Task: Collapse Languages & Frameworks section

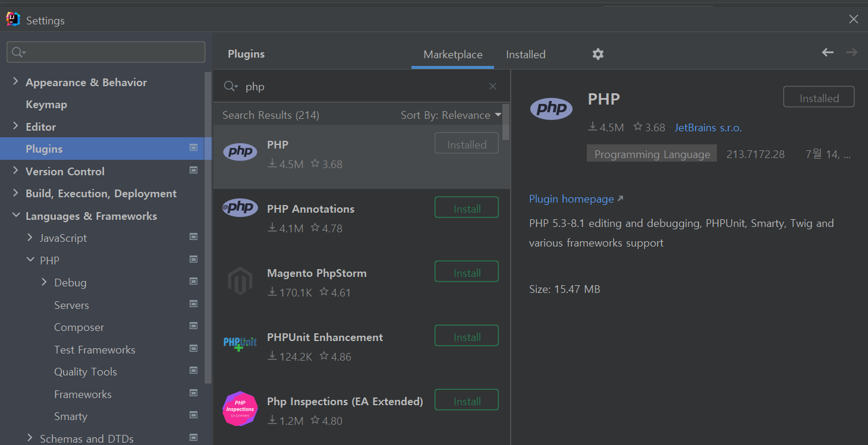Action: pyautogui.click(x=15, y=215)
